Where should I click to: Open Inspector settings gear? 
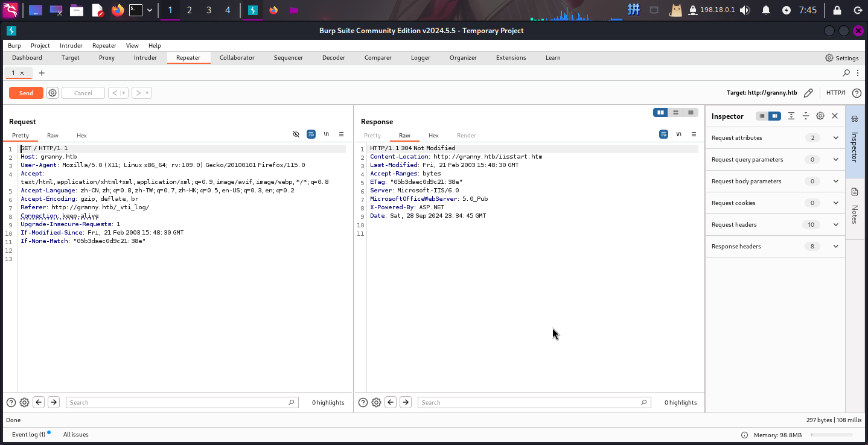(820, 116)
